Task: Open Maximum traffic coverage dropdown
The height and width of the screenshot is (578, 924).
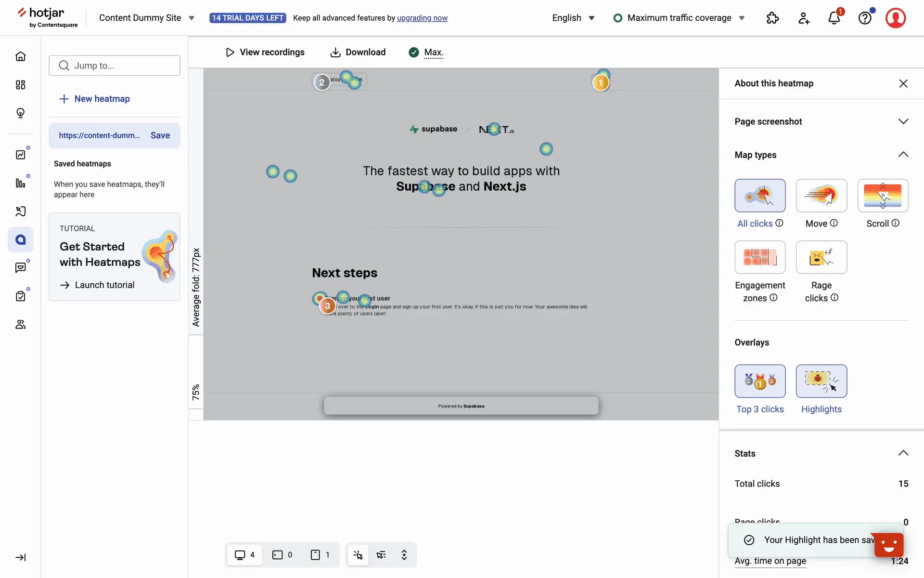Action: (x=679, y=18)
